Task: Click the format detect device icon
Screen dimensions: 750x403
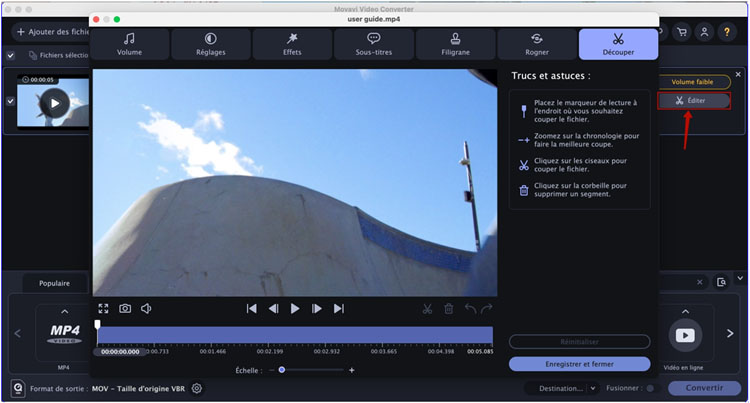Action: click(721, 283)
